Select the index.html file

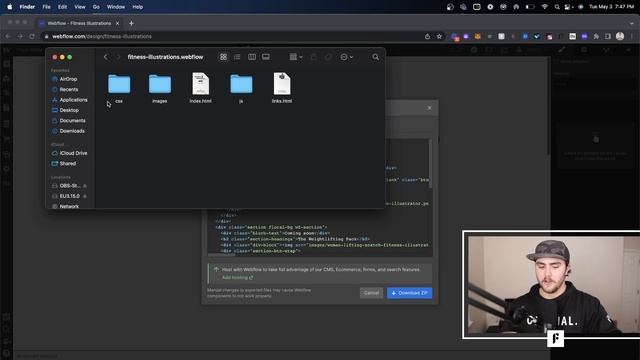(x=200, y=84)
